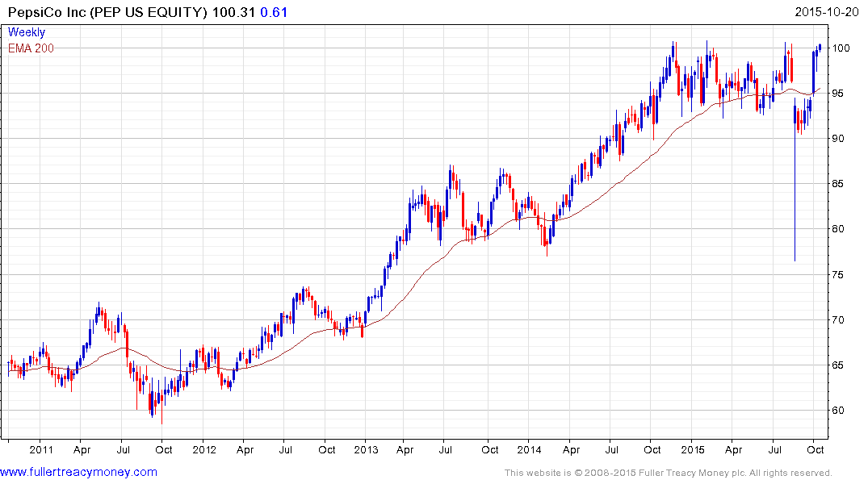This screenshot has height=484, width=868.
Task: Click the 70 price axis label
Action: 838,319
